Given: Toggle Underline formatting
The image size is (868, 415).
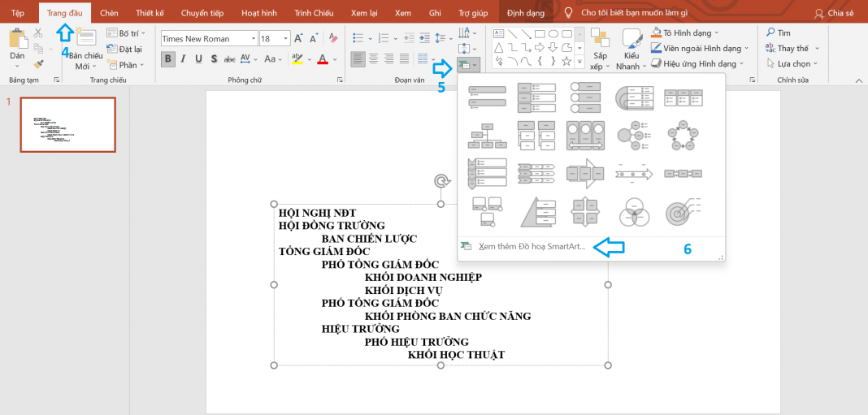Looking at the screenshot, I should click(199, 58).
